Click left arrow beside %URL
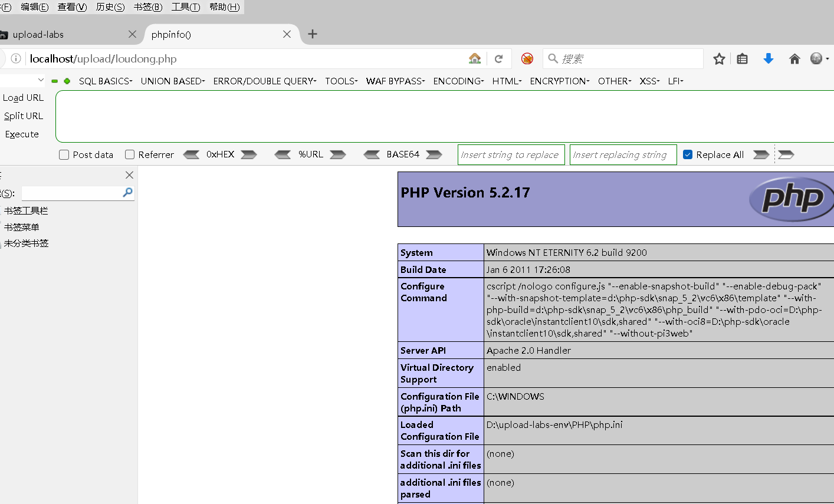 283,154
